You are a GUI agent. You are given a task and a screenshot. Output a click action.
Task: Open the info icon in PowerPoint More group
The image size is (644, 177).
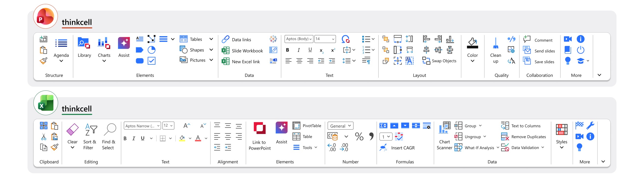[x=580, y=39]
